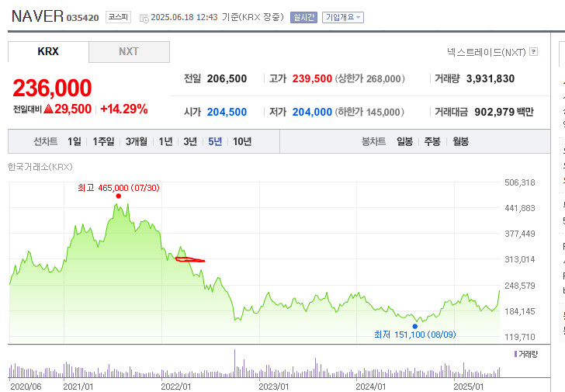Select the 10년 line chart period
Screen dimensions: 565x392
242,141
